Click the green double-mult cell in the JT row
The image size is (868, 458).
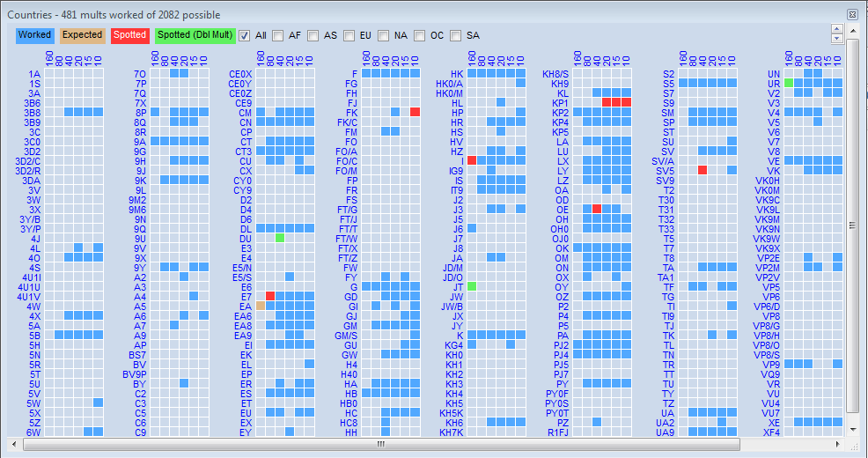(472, 286)
